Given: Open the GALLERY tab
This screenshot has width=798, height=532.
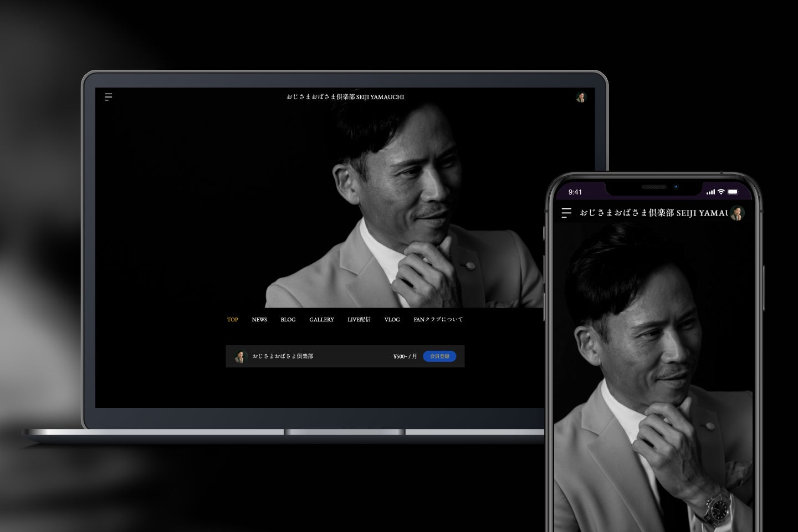Looking at the screenshot, I should click(321, 320).
